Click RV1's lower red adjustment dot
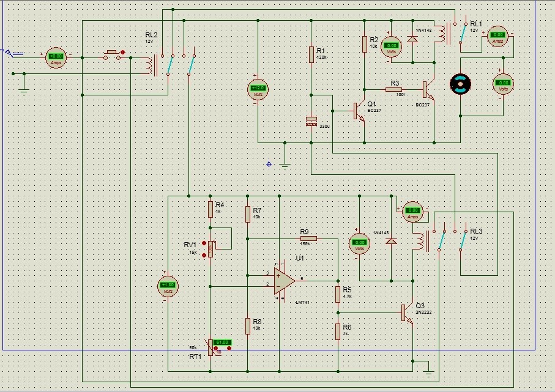Viewport: 555px width, 392px height. coord(204,255)
